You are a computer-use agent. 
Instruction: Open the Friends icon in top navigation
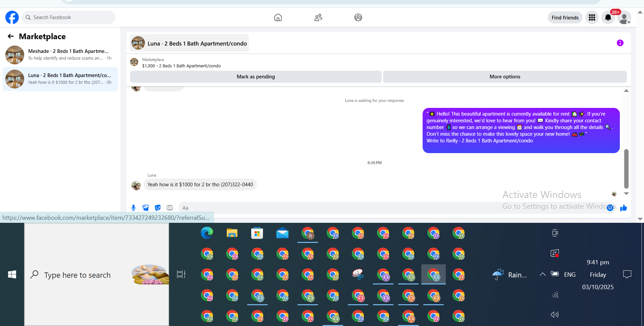(318, 17)
